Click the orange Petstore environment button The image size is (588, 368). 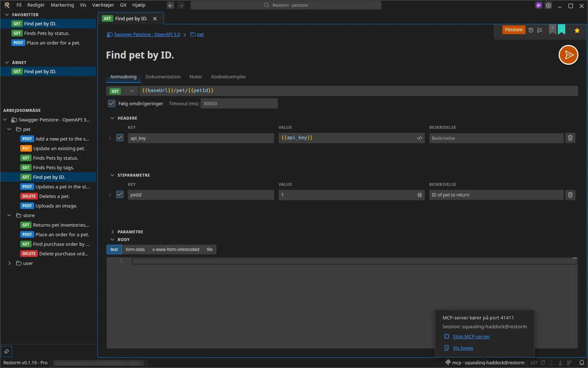click(x=513, y=30)
